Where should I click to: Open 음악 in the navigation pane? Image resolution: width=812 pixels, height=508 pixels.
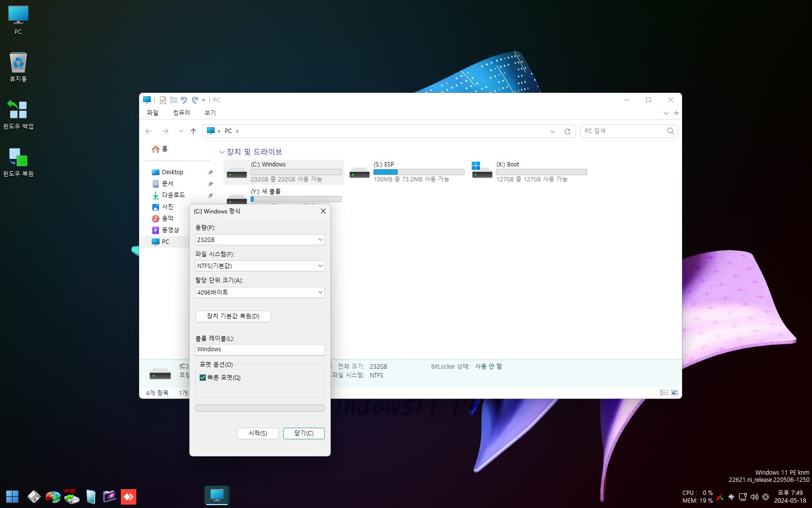click(163, 219)
